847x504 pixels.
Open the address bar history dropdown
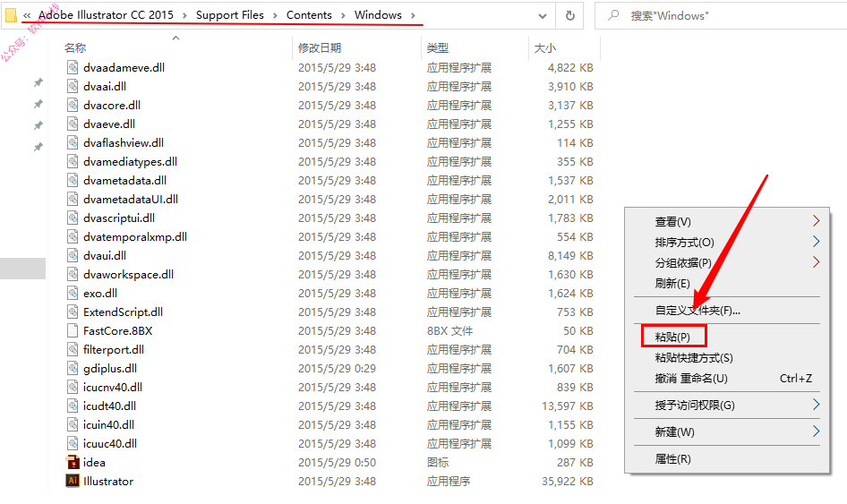[x=543, y=15]
